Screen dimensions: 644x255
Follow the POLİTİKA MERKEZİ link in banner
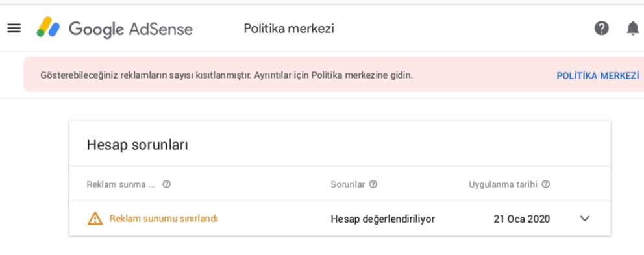point(598,75)
